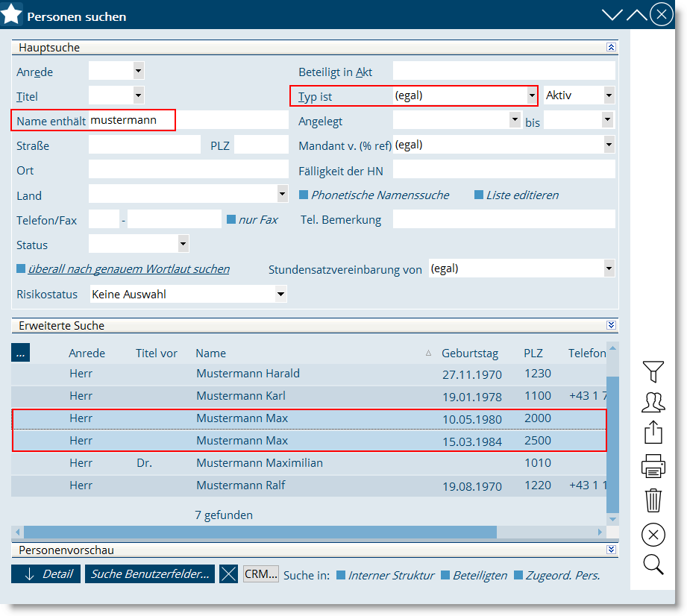Sort by the PLZ column header
Image resolution: width=687 pixels, height=616 pixels.
click(533, 353)
